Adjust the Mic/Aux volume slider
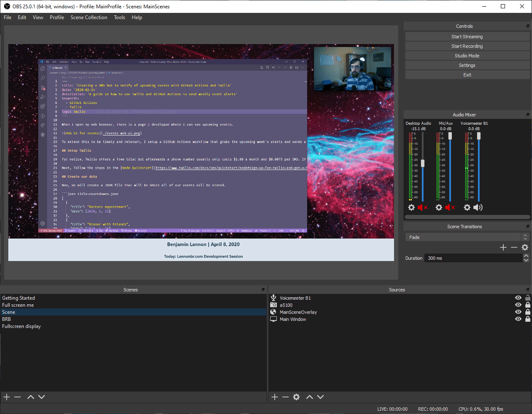 point(450,136)
